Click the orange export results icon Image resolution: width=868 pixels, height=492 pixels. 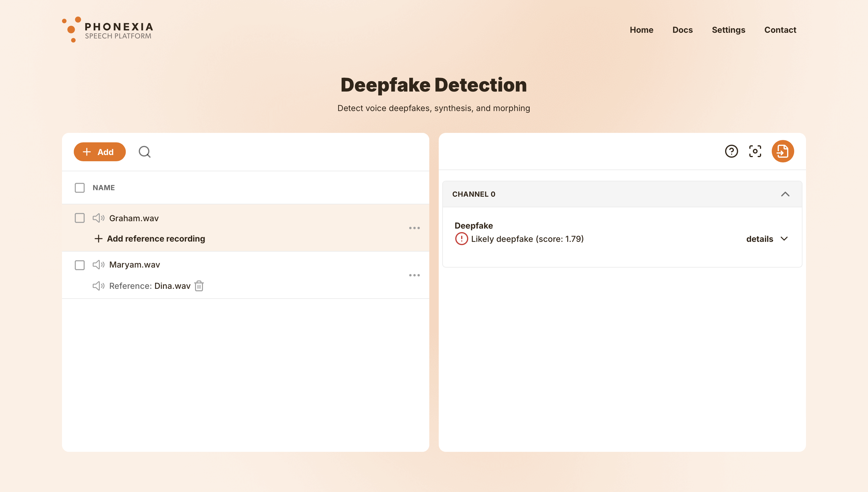tap(783, 151)
